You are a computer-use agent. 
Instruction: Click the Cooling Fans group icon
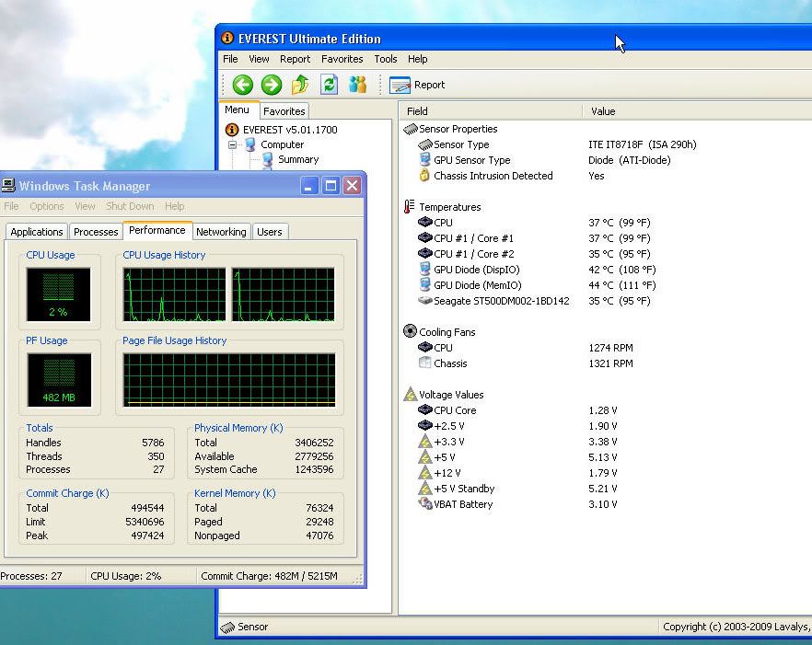pos(410,331)
